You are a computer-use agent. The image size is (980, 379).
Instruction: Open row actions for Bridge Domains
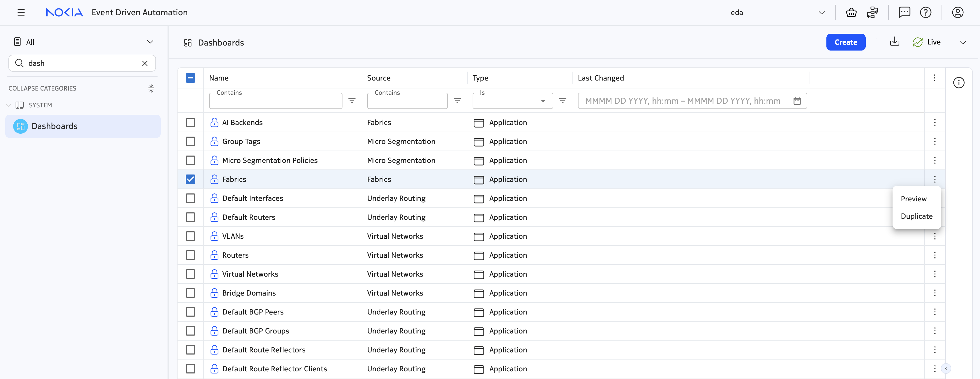coord(935,293)
